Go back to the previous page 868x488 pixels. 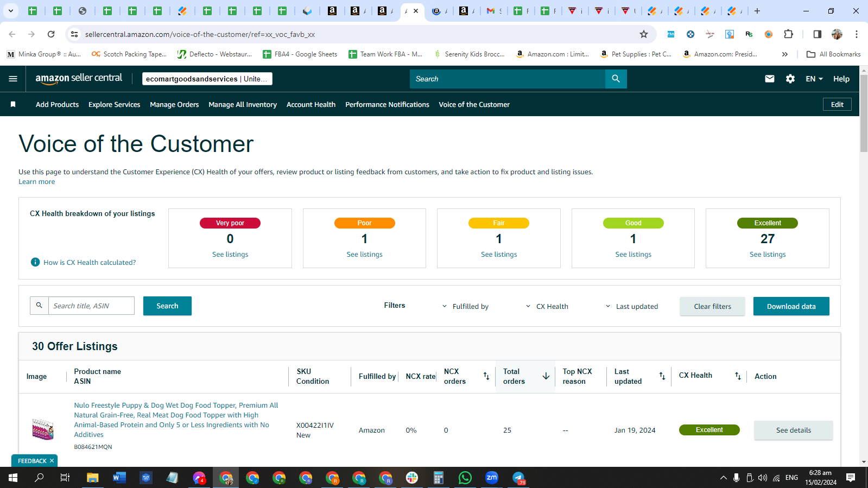(12, 34)
